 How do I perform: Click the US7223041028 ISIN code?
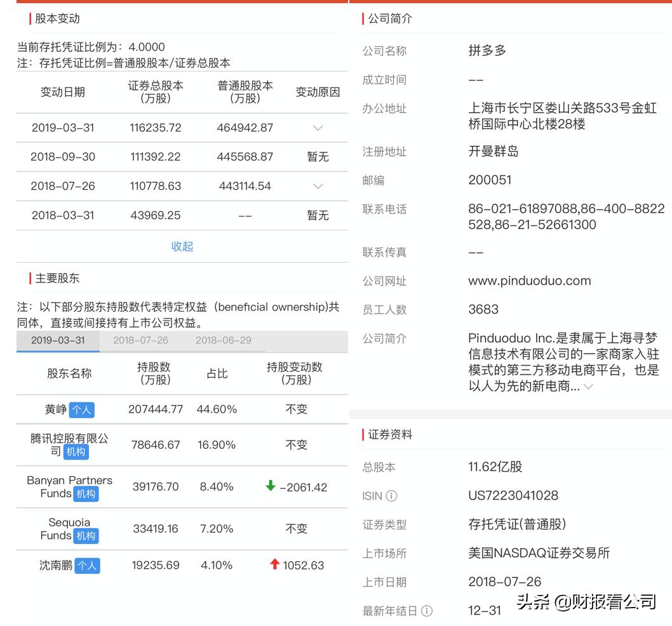click(513, 495)
